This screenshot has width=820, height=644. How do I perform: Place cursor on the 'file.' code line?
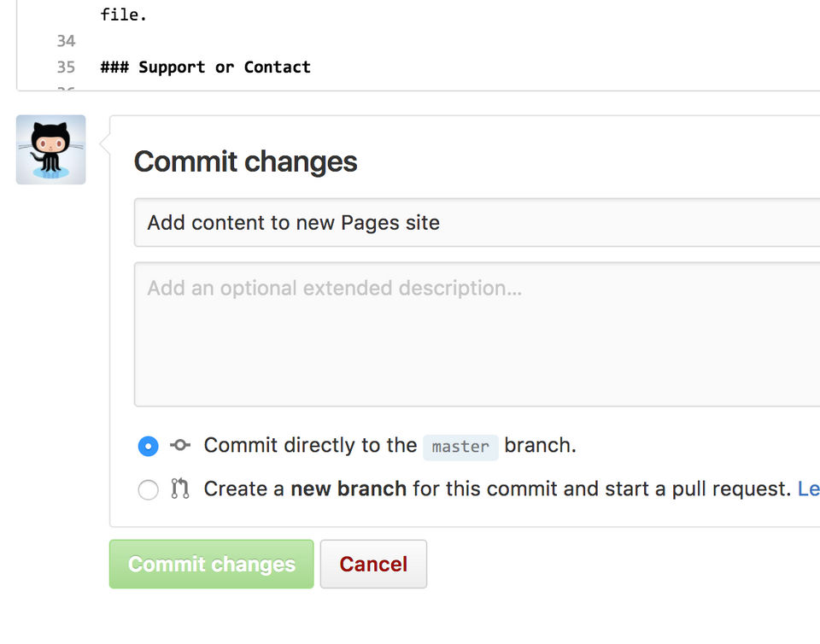coord(124,15)
